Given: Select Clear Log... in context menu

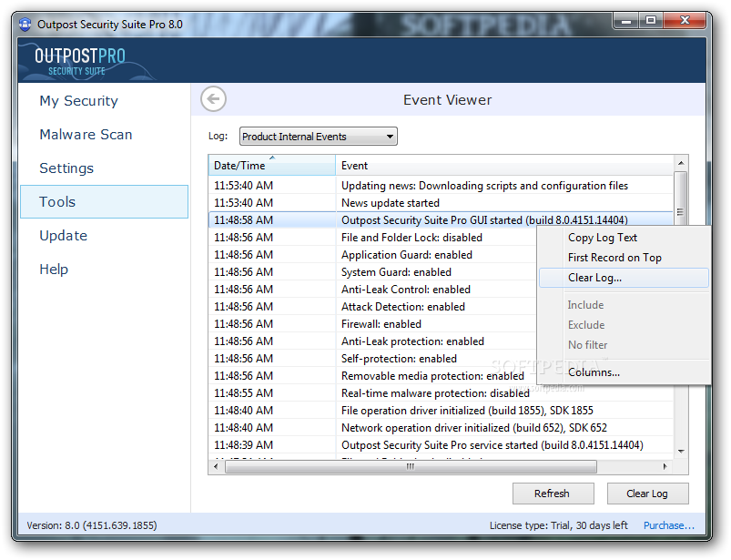Looking at the screenshot, I should tap(624, 278).
